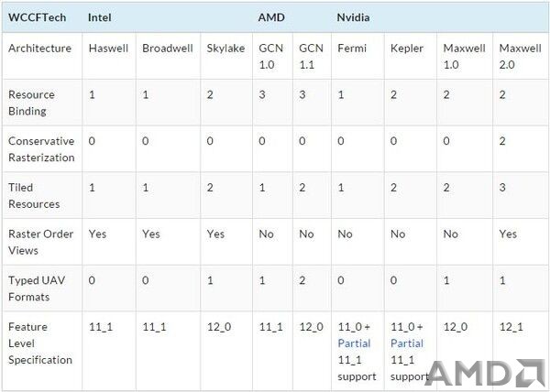This screenshot has width=550, height=392.
Task: Select the Intel column header
Action: (x=100, y=17)
